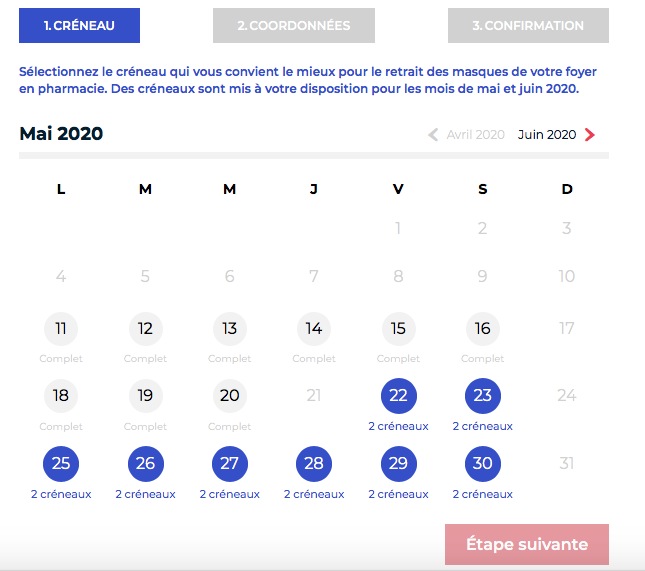Go to next month with red arrow
The image size is (645, 571).
[x=590, y=135]
